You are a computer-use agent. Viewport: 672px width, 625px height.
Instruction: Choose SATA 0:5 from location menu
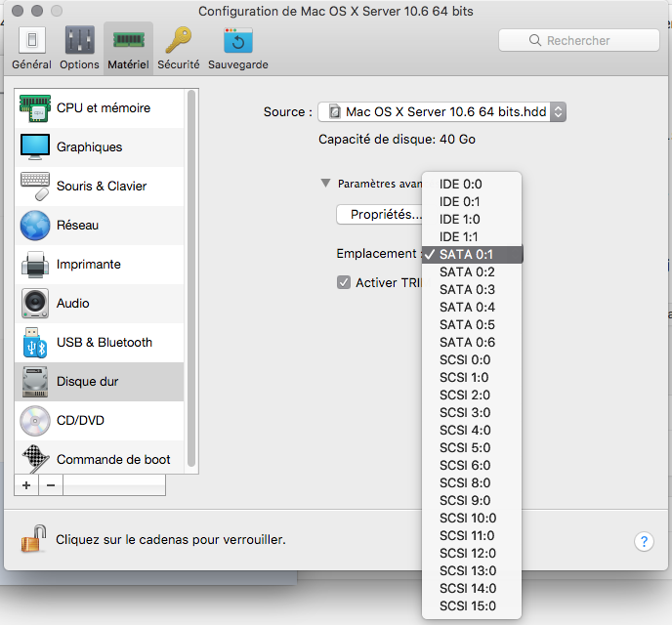pyautogui.click(x=472, y=325)
